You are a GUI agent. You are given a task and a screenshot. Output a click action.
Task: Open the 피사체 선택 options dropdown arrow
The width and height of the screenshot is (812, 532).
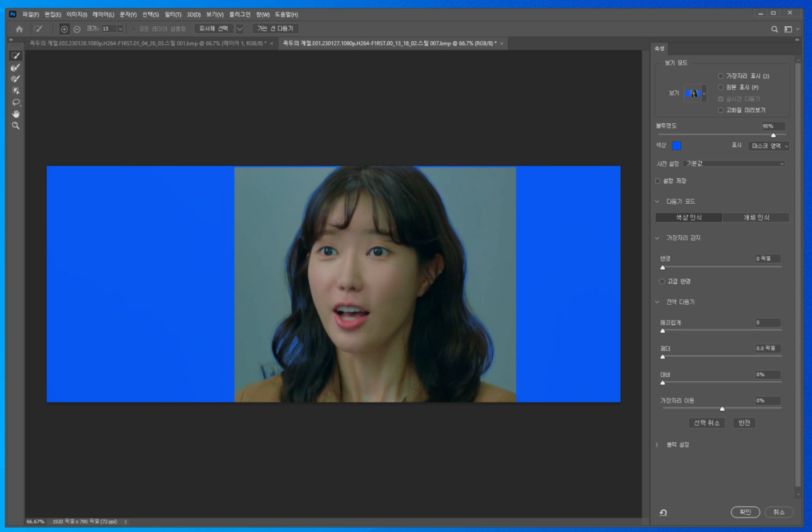point(240,28)
